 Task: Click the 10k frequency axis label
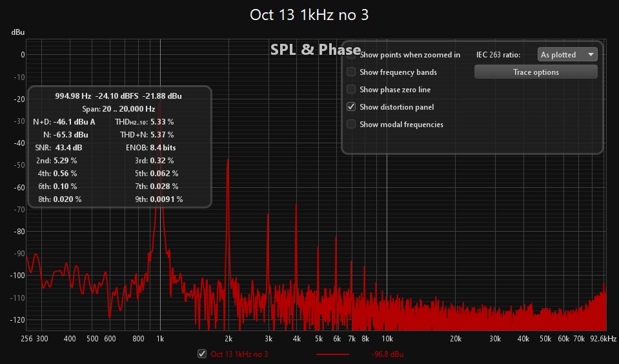pyautogui.click(x=387, y=339)
